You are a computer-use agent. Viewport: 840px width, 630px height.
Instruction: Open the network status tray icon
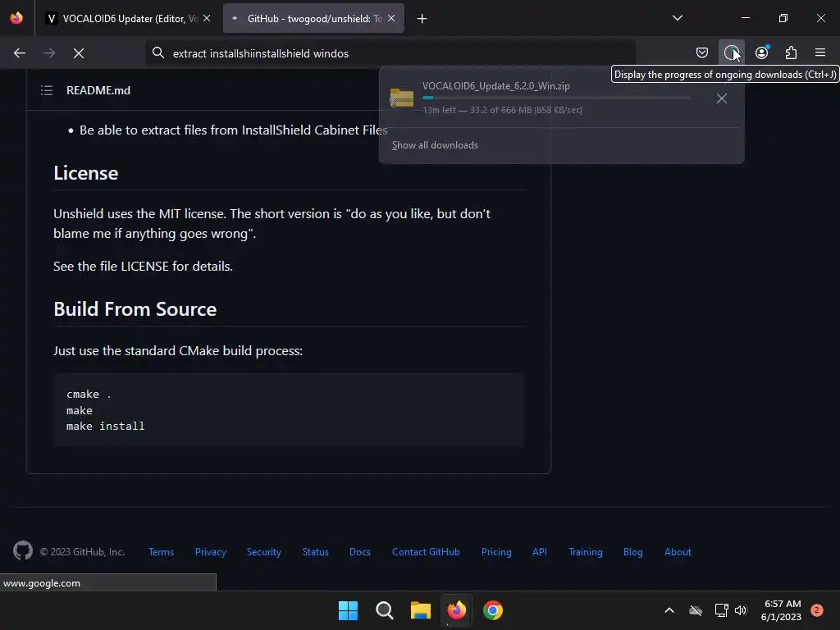(721, 610)
